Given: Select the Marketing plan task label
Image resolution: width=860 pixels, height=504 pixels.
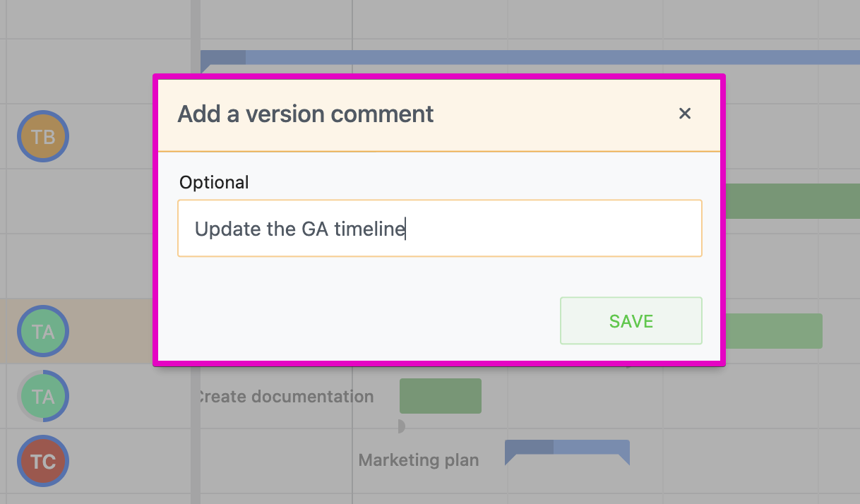Looking at the screenshot, I should pos(418,461).
